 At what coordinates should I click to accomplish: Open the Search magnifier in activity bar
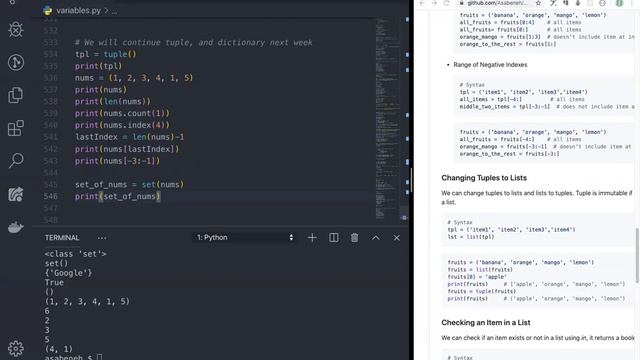click(x=16, y=160)
